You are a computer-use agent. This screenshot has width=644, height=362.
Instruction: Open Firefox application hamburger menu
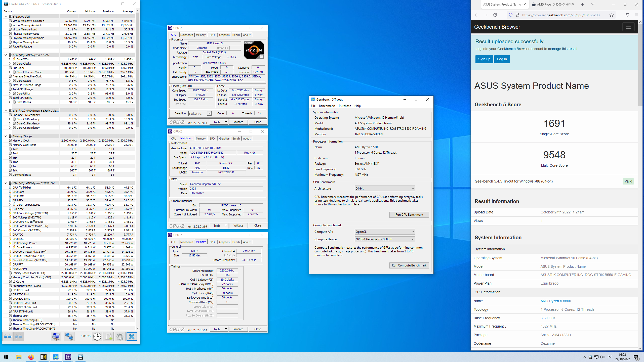click(636, 15)
